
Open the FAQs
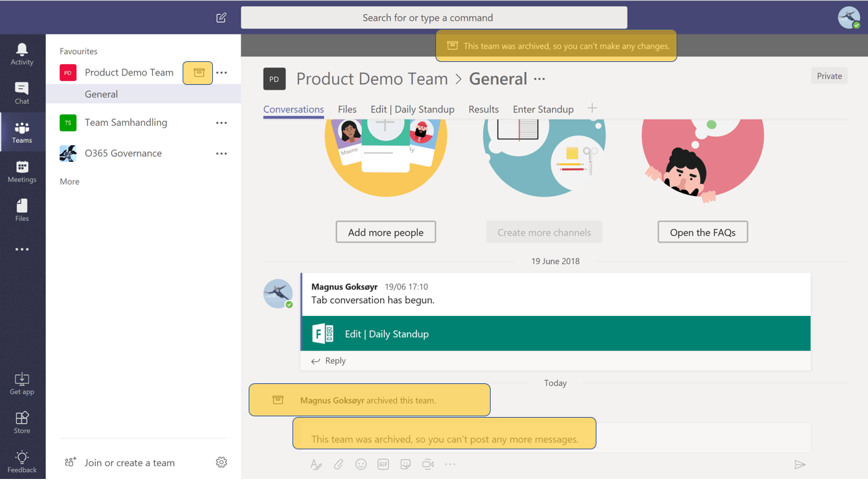click(702, 232)
